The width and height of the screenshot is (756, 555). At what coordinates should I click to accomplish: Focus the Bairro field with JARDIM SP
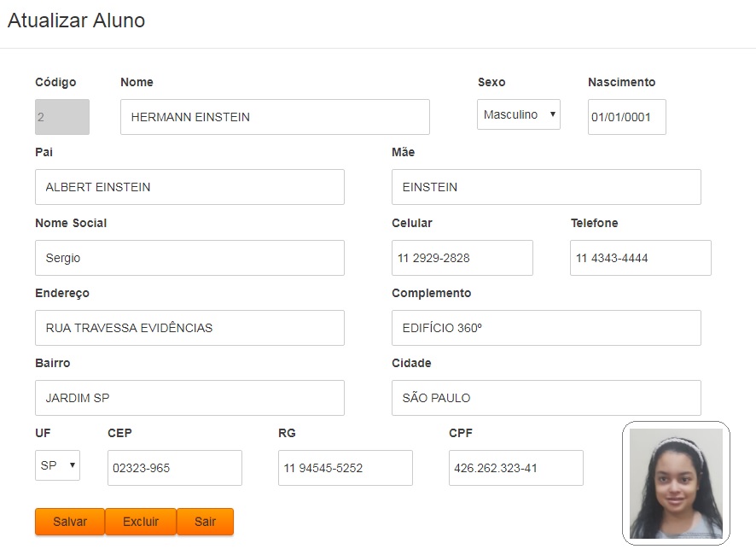(x=189, y=398)
